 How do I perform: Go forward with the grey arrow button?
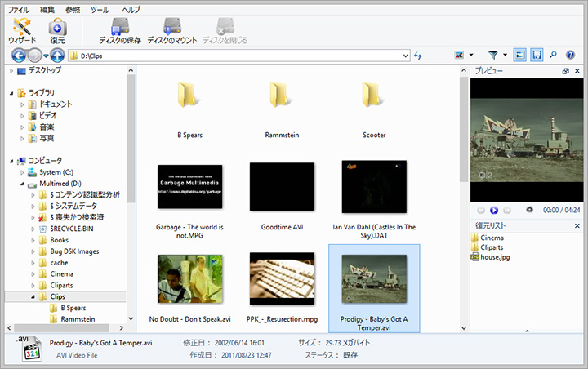[35, 56]
